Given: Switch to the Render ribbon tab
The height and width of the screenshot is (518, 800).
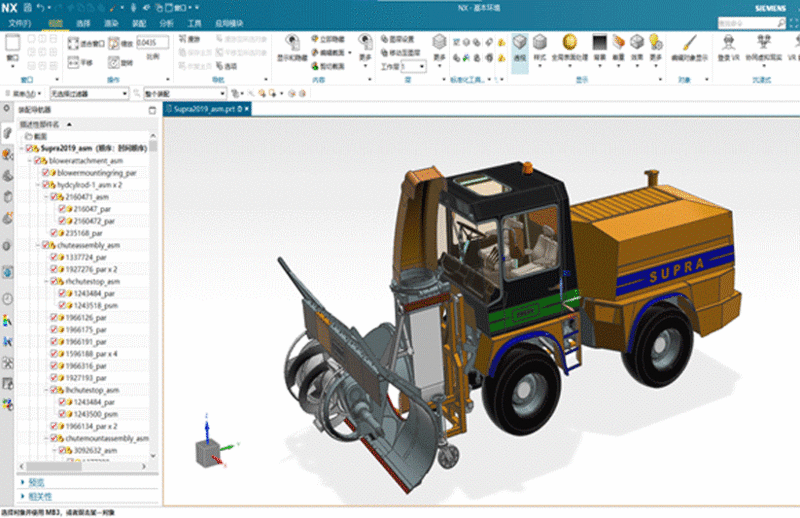Looking at the screenshot, I should (x=111, y=23).
